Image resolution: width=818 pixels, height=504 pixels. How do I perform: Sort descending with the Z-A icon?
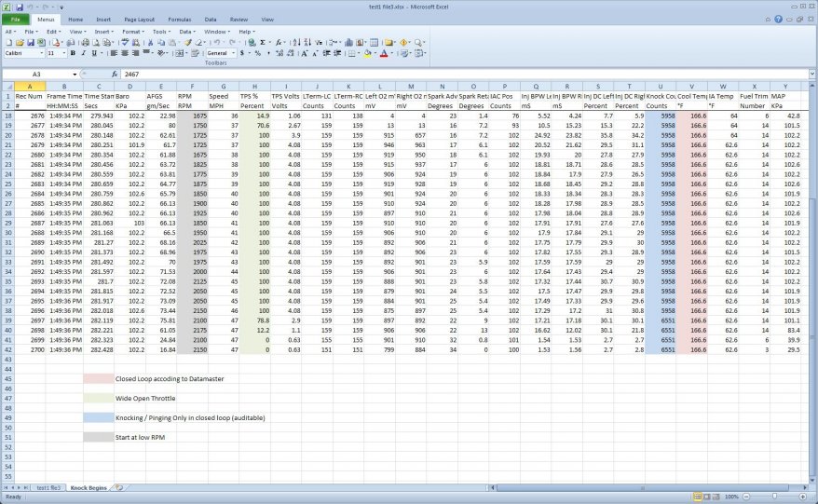307,43
